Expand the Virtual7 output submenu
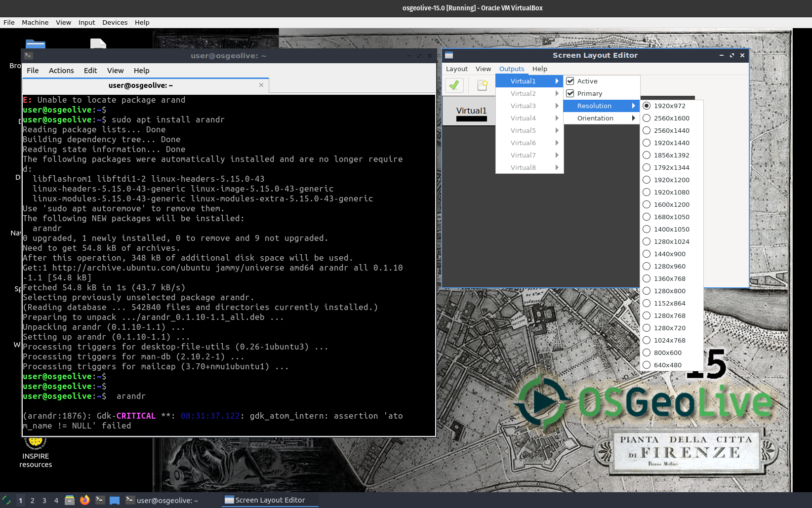This screenshot has height=508, width=812. coord(529,155)
